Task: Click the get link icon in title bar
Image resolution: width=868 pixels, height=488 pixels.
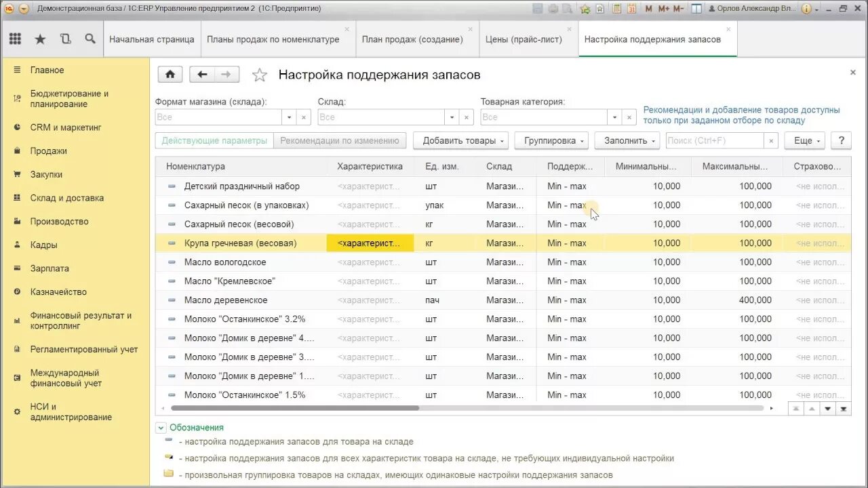Action: point(601,9)
